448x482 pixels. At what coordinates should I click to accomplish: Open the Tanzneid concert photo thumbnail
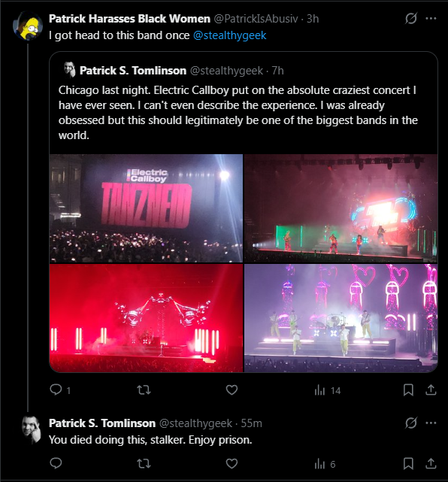[146, 208]
